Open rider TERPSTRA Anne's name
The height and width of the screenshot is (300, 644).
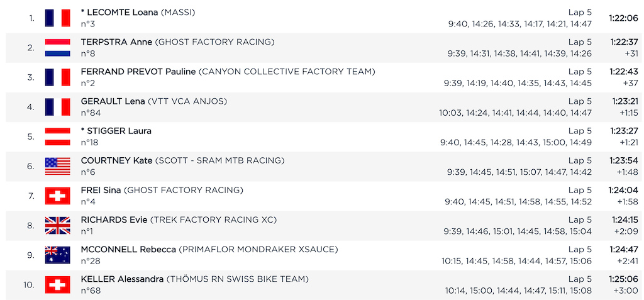pyautogui.click(x=117, y=42)
